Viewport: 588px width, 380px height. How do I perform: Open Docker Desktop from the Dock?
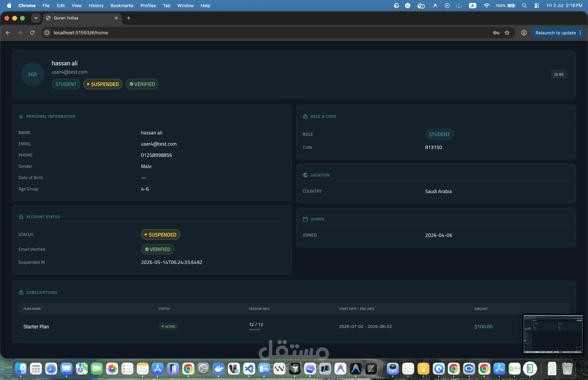point(219,369)
